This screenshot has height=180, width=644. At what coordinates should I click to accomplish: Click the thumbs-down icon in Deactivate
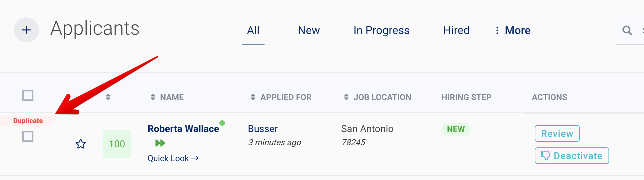coord(545,156)
